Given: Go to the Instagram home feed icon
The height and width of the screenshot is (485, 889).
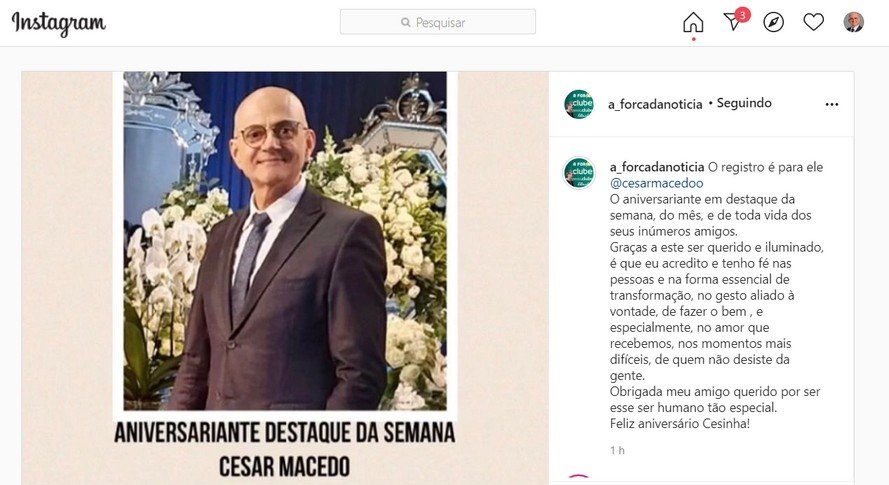Looking at the screenshot, I should tap(693, 23).
